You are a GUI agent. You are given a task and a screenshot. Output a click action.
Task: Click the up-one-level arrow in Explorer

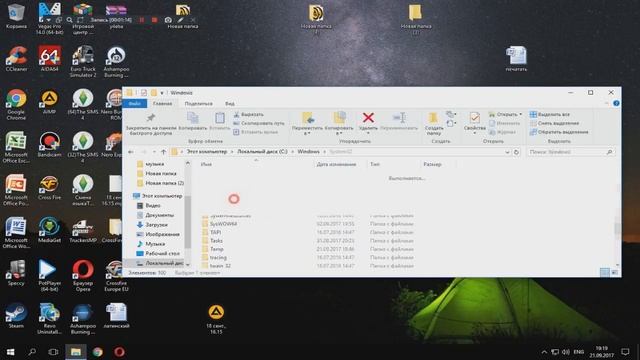(163, 152)
